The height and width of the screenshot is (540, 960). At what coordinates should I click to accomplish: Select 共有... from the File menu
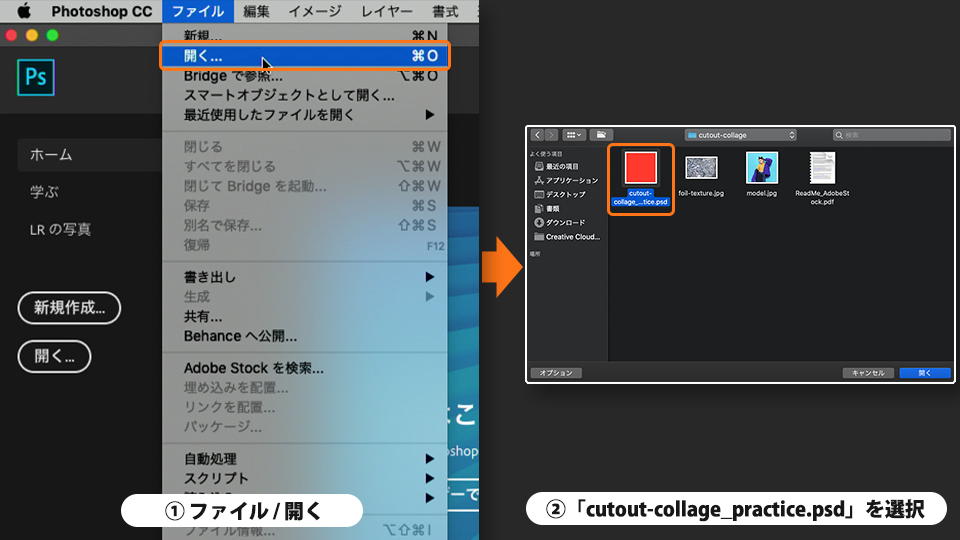pos(305,317)
